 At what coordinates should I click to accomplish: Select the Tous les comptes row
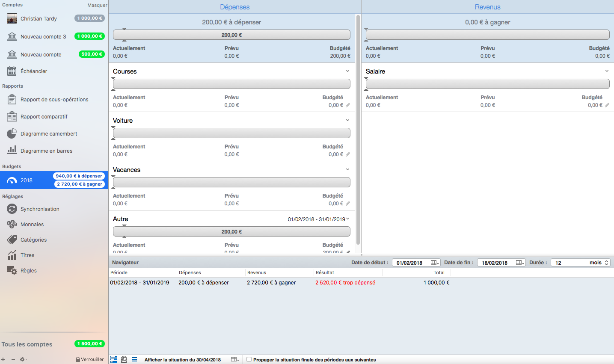[54, 344]
